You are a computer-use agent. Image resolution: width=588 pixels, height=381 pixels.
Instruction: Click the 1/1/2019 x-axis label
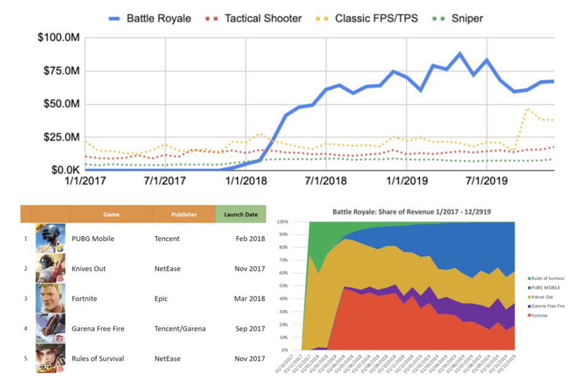(x=407, y=181)
